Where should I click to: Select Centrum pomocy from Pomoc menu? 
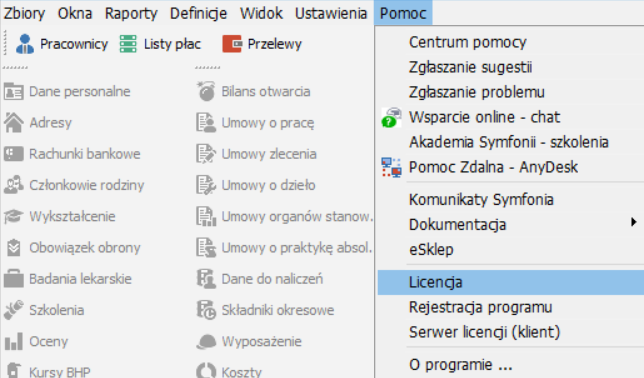pos(468,42)
